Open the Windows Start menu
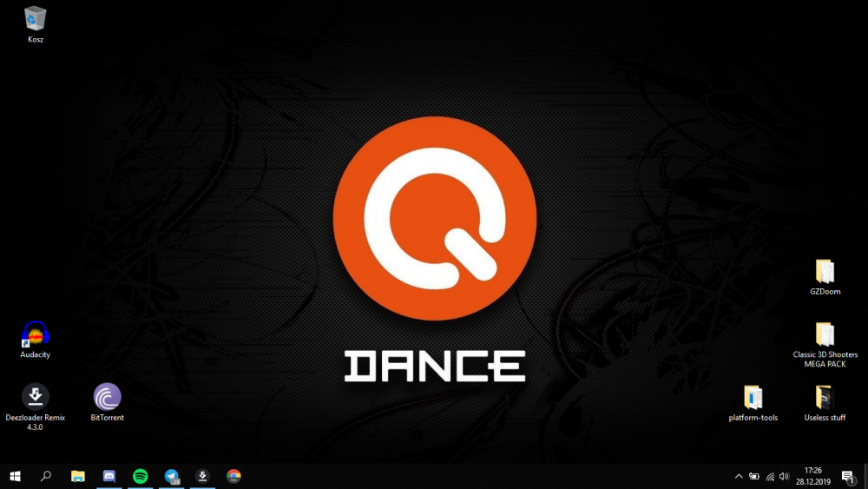This screenshot has width=868, height=489. pos(15,476)
